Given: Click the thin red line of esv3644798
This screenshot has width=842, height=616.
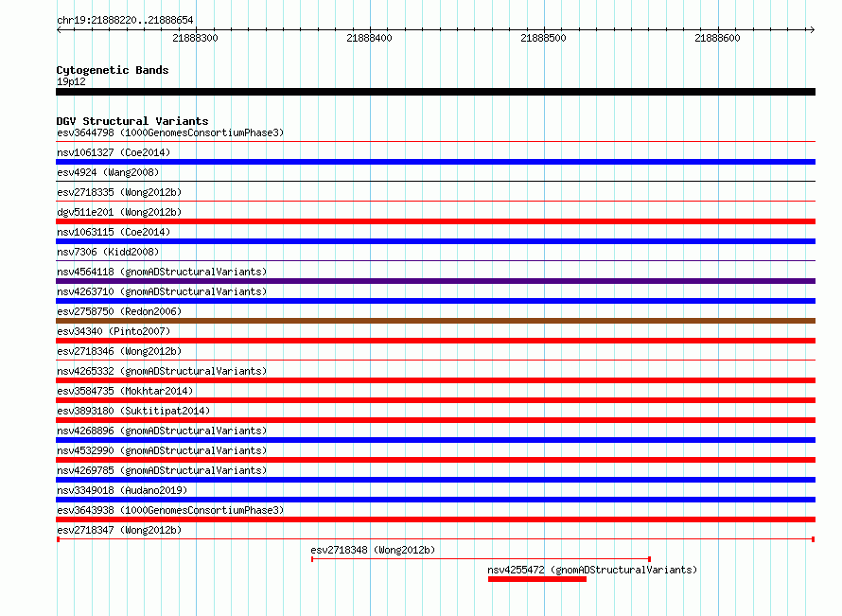Looking at the screenshot, I should click(x=435, y=142).
